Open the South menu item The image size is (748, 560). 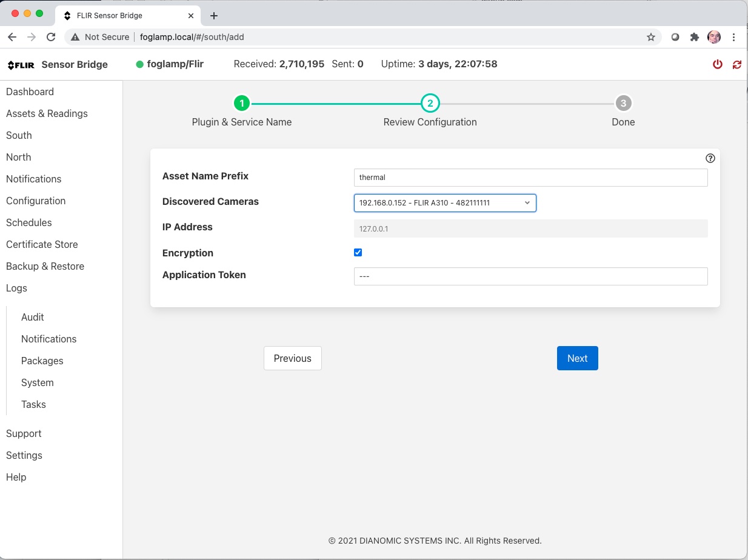19,135
